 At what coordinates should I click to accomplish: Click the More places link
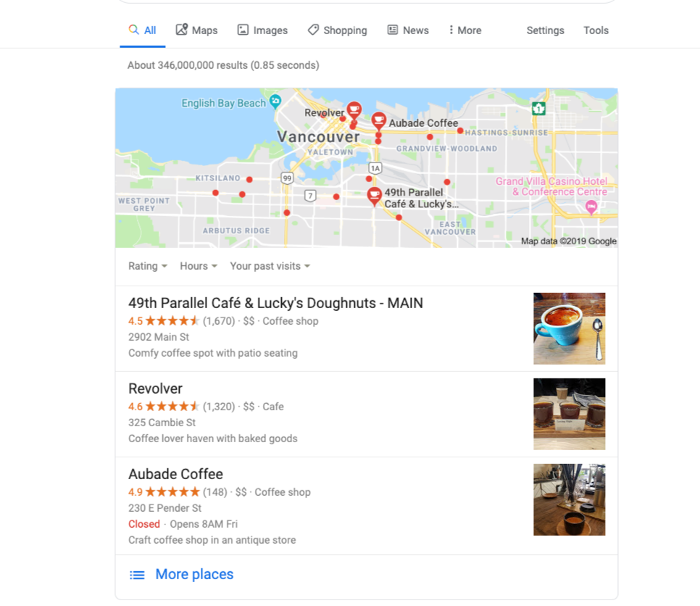pos(194,574)
